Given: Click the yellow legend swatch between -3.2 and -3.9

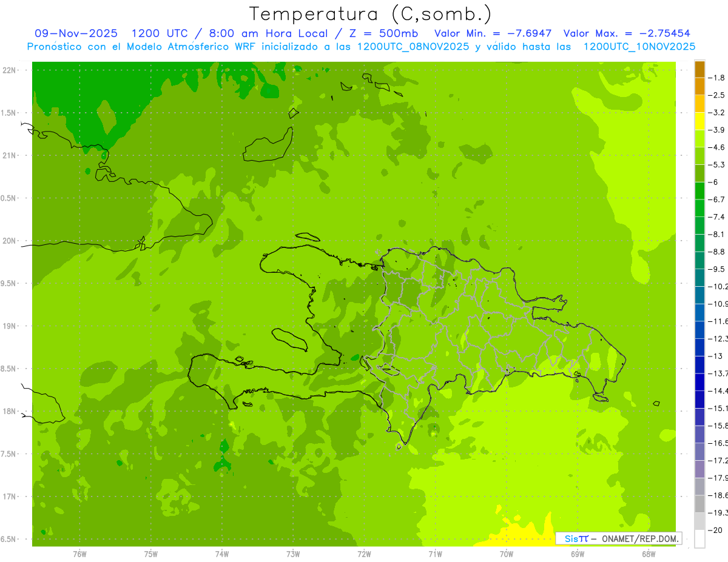Looking at the screenshot, I should [699, 121].
